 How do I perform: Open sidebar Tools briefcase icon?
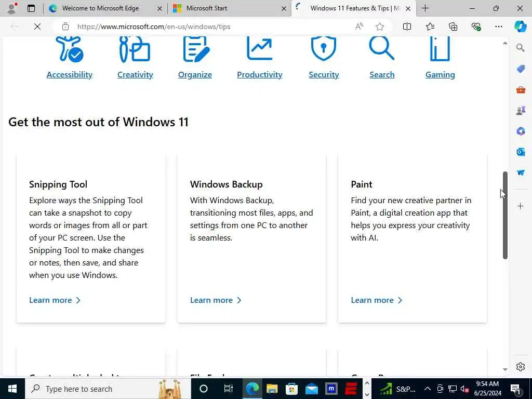coord(521,89)
